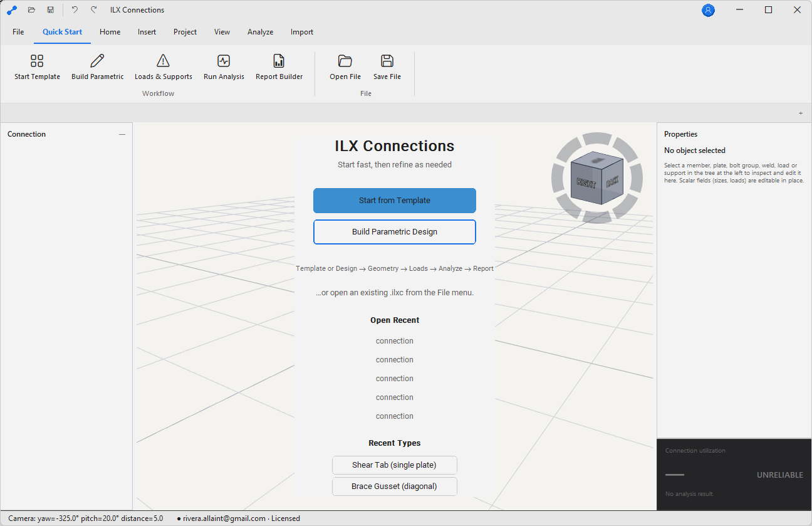Open the third recent connection file

pos(395,379)
